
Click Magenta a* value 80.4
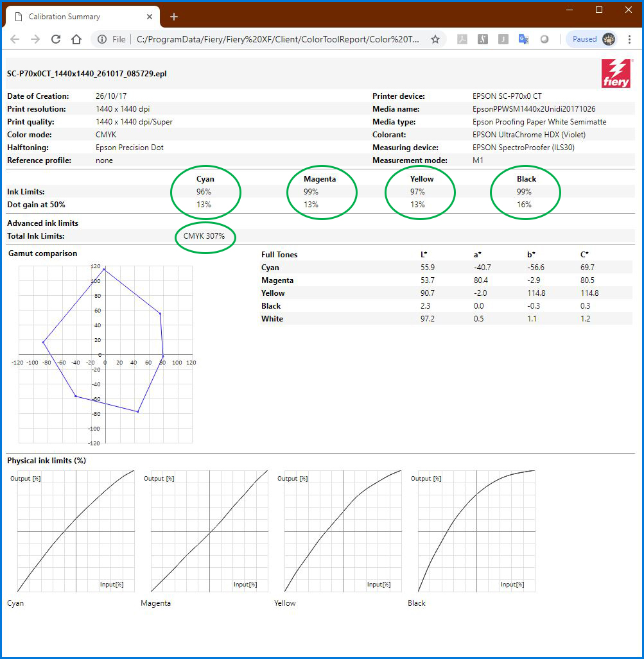point(481,280)
